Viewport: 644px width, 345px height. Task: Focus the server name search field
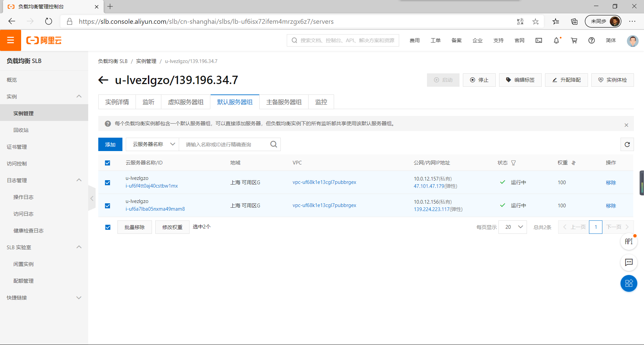(x=225, y=144)
